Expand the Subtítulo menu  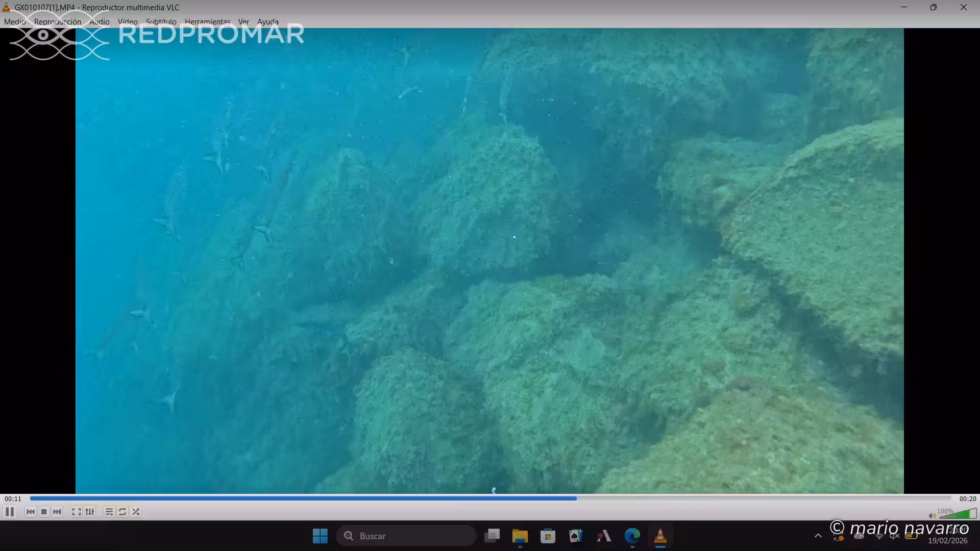pyautogui.click(x=161, y=21)
